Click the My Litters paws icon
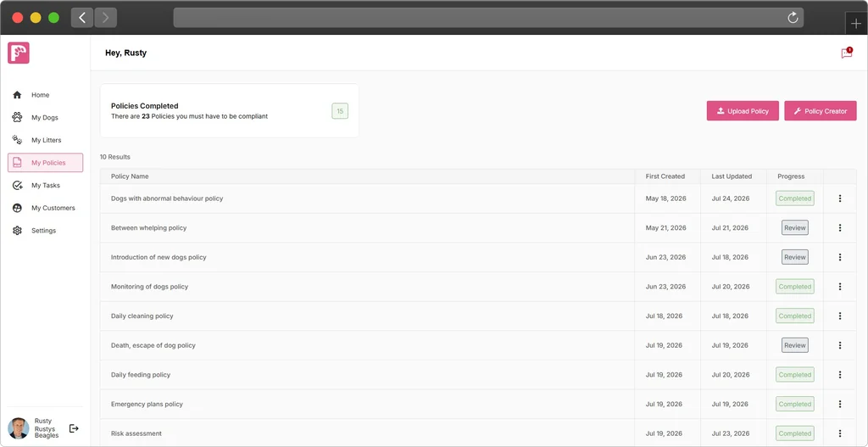Viewport: 868px width, 447px height. 17,140
